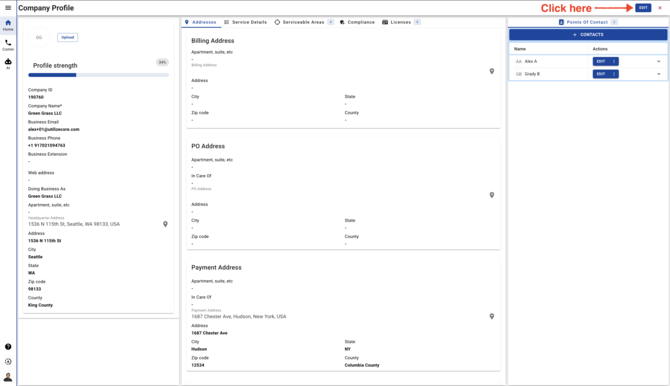Go to Home in the sidebar
670x386 pixels.
[8, 25]
